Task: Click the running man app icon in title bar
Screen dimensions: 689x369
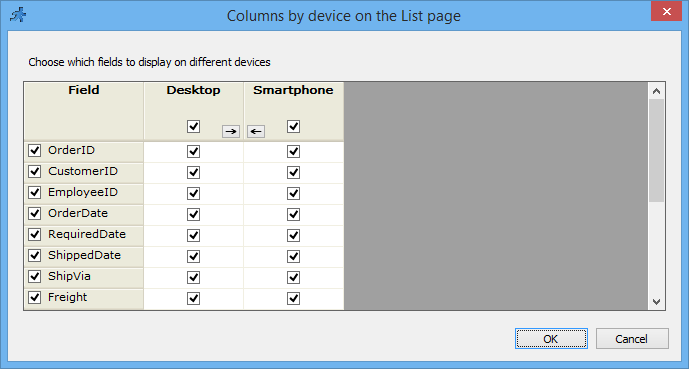Action: pos(18,15)
